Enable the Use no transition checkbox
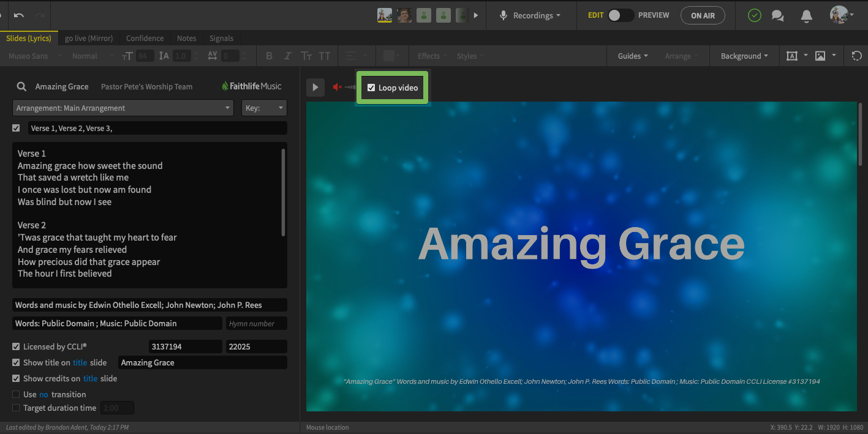 coord(16,394)
